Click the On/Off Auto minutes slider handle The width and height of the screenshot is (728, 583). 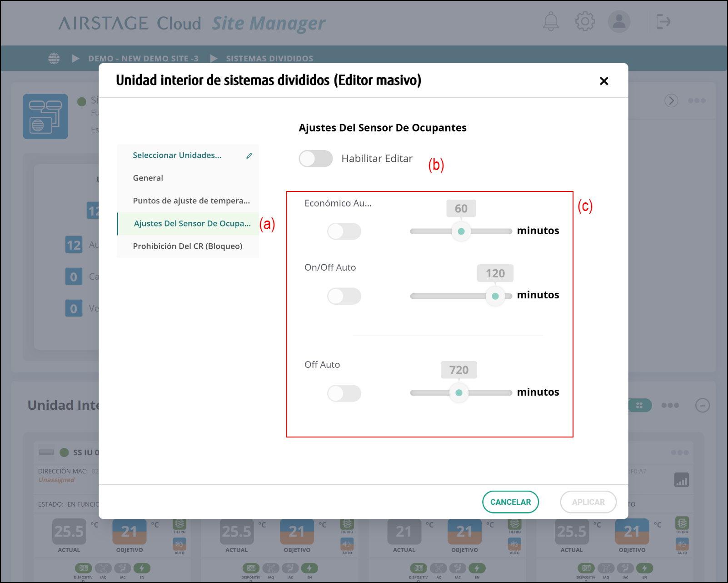pyautogui.click(x=495, y=296)
